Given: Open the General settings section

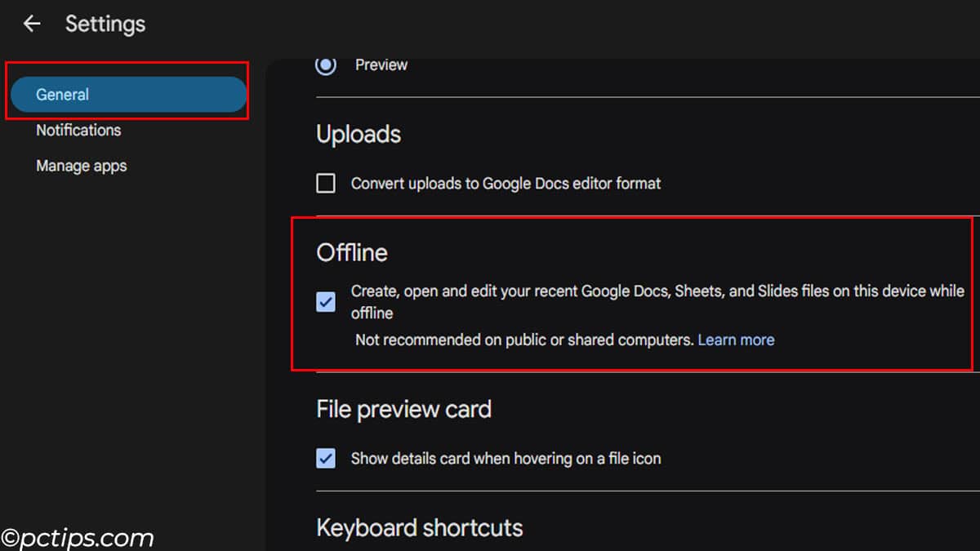Looking at the screenshot, I should point(128,95).
